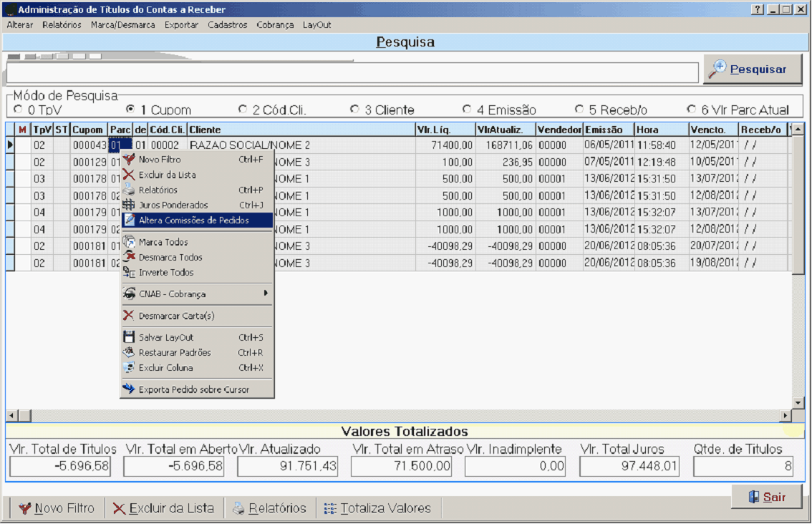Click the horizontal scrollbar right arrow
The image size is (812, 524).
pos(786,416)
